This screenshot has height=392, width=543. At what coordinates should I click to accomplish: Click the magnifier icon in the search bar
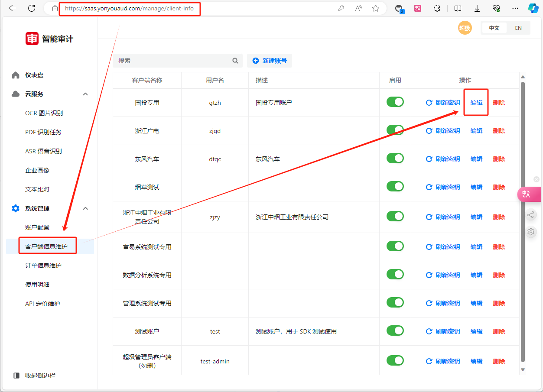pos(235,61)
